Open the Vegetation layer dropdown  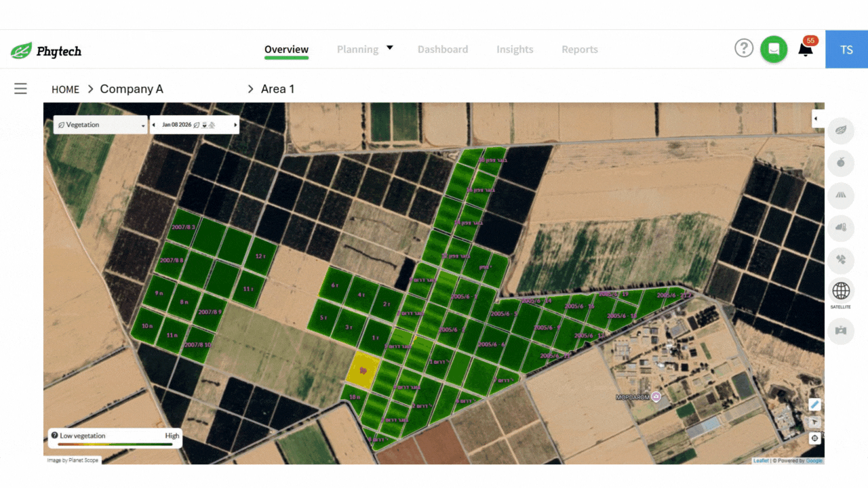click(x=100, y=125)
